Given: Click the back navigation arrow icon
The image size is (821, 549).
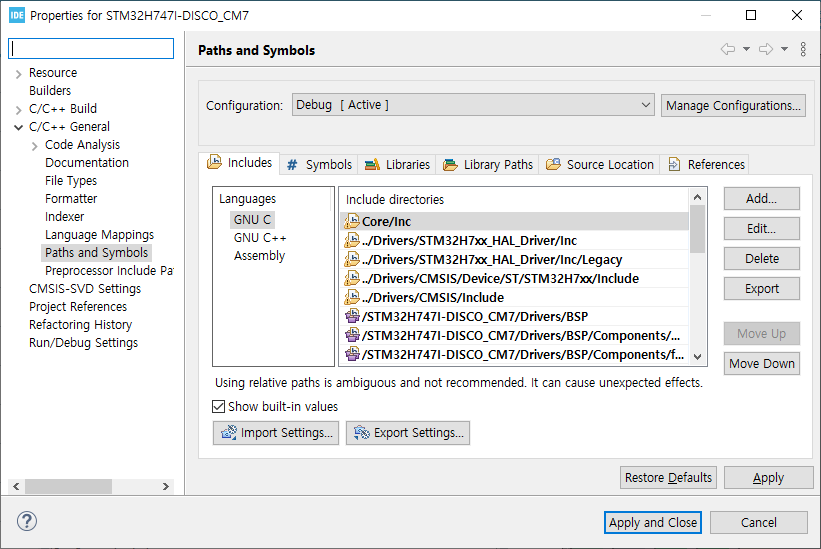Looking at the screenshot, I should (727, 49).
